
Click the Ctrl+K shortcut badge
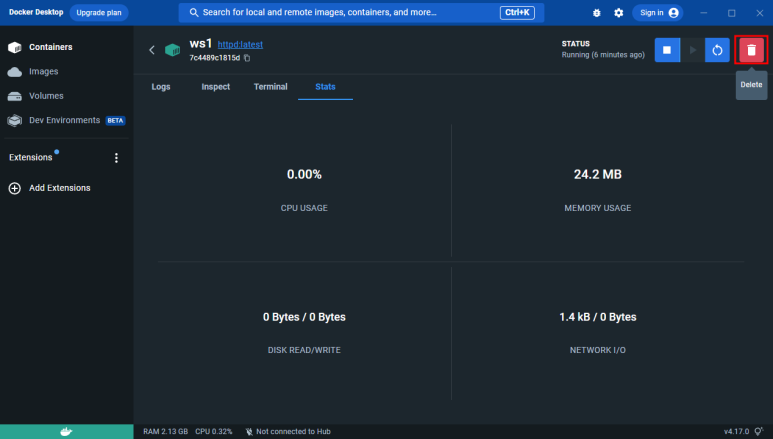(x=517, y=12)
